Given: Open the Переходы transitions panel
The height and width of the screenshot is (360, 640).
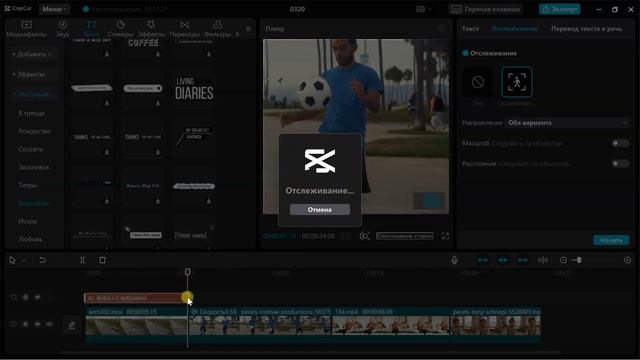Looking at the screenshot, I should point(184,29).
